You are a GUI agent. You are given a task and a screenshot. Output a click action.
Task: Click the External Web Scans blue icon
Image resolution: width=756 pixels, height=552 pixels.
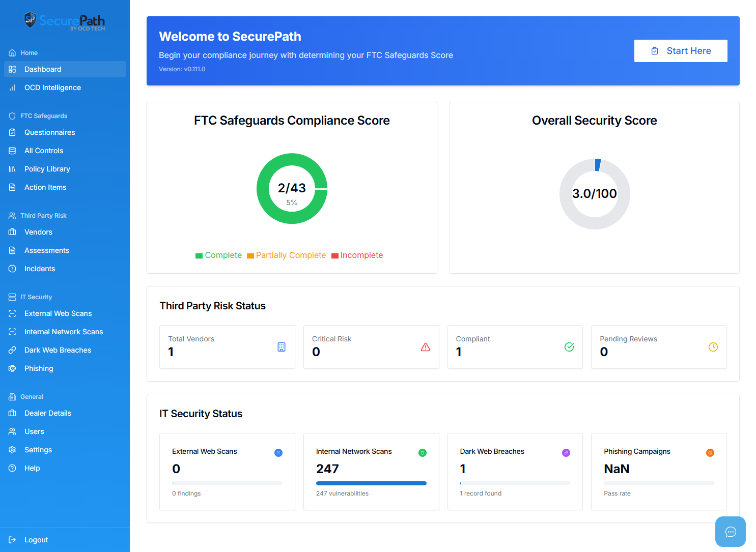click(278, 453)
